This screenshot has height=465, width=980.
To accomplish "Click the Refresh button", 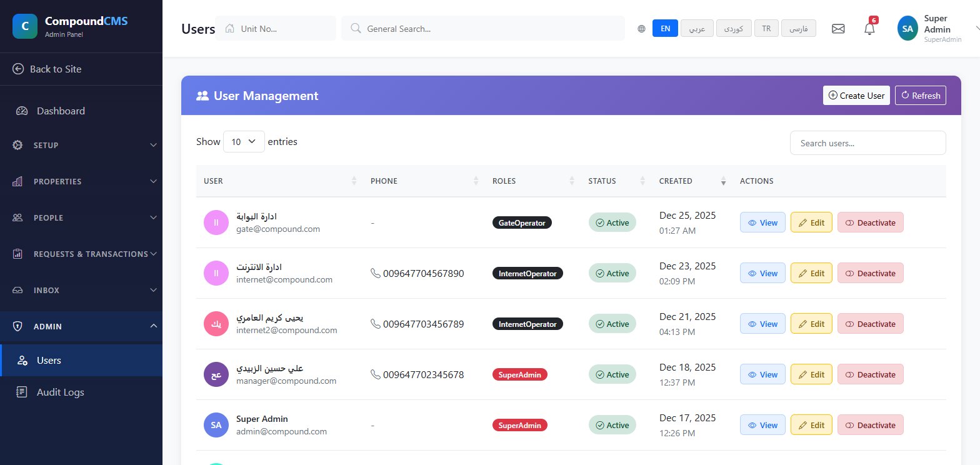I will pyautogui.click(x=921, y=96).
